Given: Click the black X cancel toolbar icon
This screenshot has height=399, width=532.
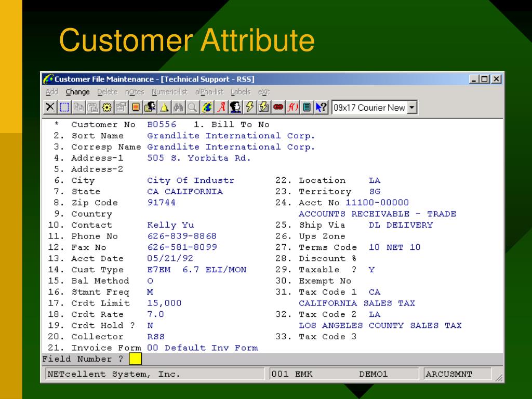Looking at the screenshot, I should point(50,107).
